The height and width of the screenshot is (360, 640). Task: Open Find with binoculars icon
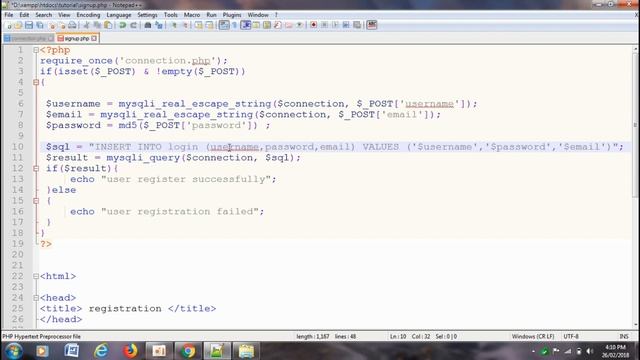click(x=148, y=25)
